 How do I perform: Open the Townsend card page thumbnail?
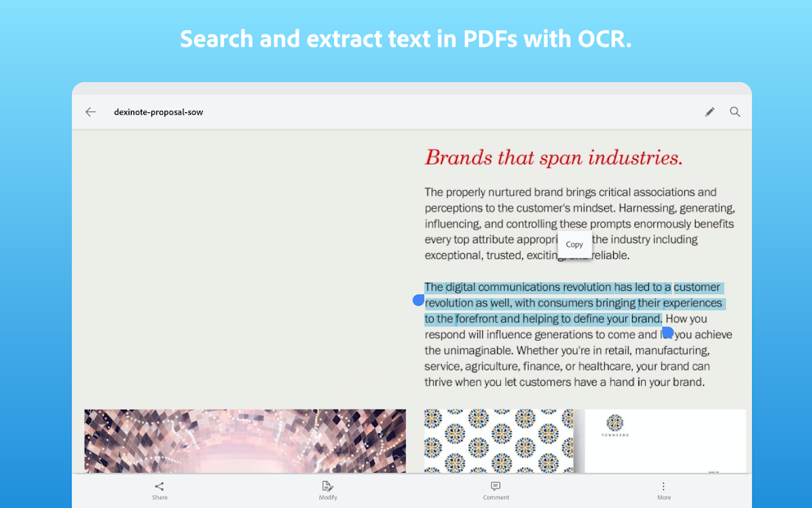tap(665, 441)
